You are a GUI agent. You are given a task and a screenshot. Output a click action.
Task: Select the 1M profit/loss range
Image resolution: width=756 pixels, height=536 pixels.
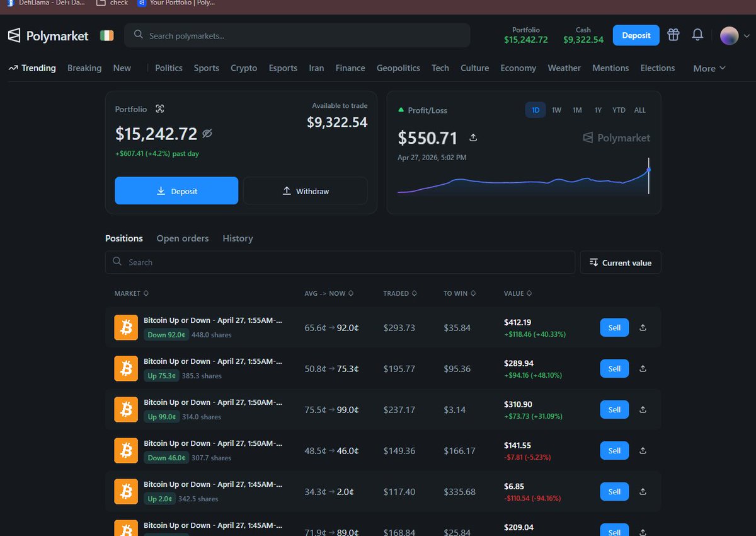(x=577, y=110)
